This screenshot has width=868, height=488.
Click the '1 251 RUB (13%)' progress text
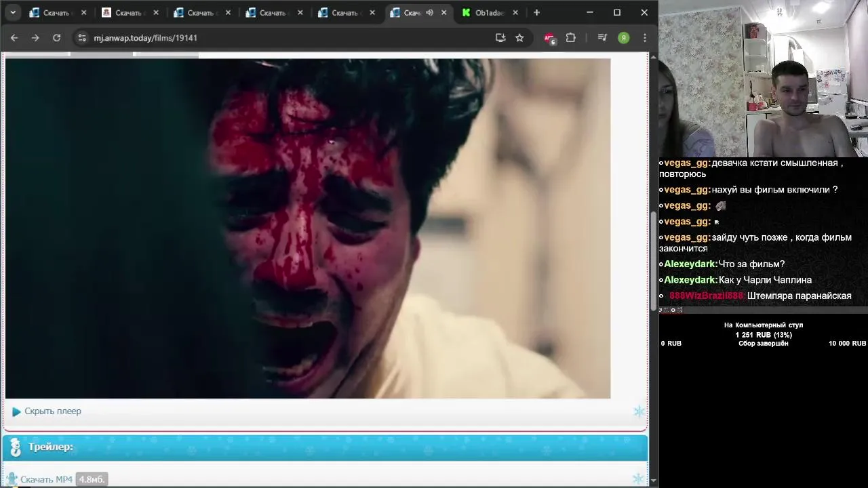click(764, 335)
